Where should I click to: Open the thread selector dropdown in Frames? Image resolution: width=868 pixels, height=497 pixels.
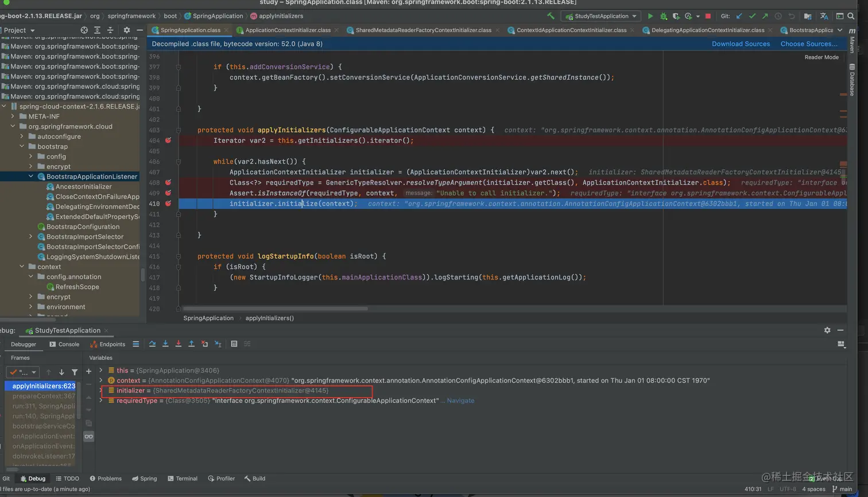click(23, 372)
